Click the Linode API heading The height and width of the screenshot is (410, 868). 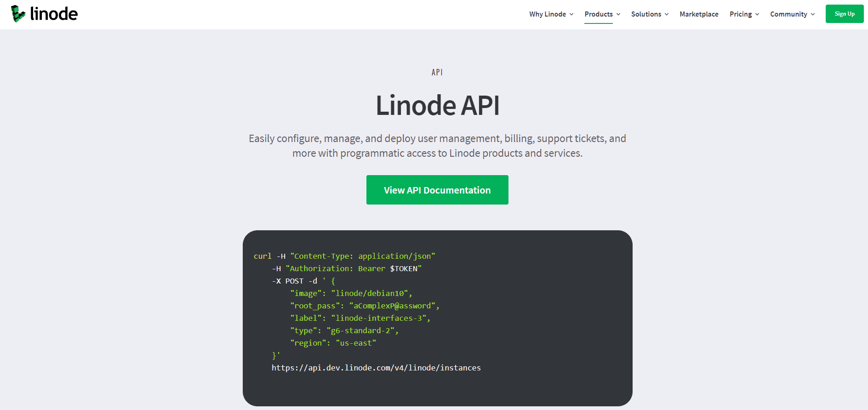437,105
